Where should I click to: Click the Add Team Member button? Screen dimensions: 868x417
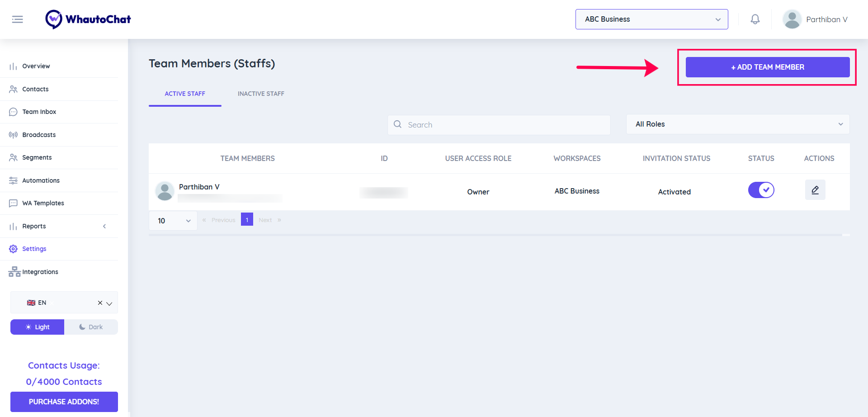pos(767,67)
